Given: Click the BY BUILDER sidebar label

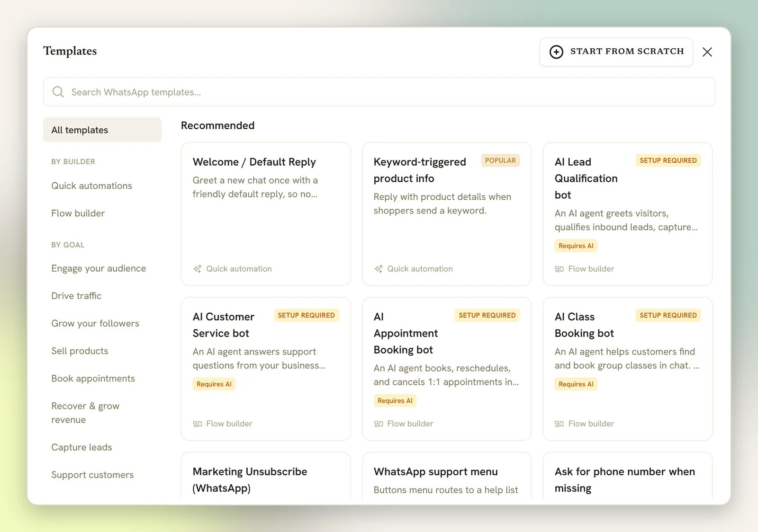Looking at the screenshot, I should 73,161.
